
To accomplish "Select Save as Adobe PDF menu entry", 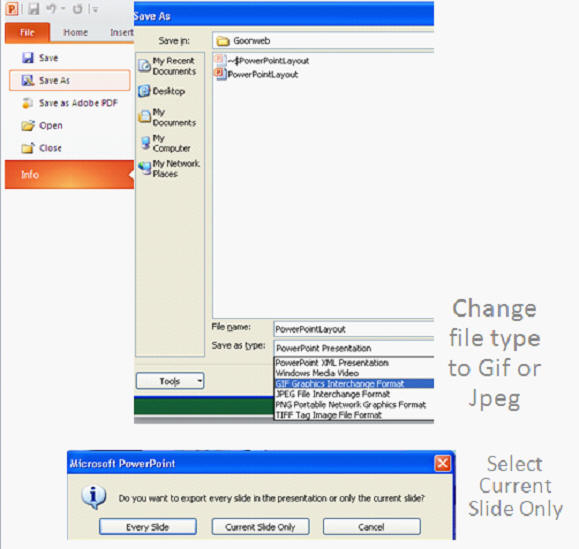I will pyautogui.click(x=70, y=103).
